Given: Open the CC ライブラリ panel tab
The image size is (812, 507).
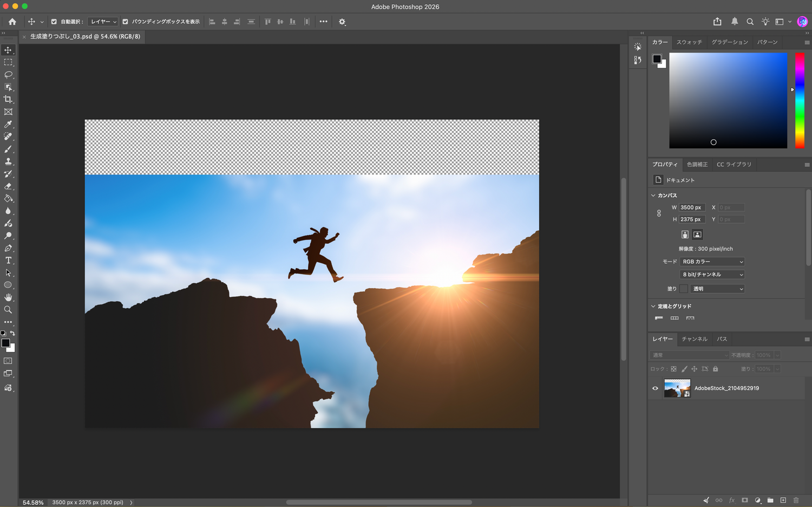Looking at the screenshot, I should point(734,165).
